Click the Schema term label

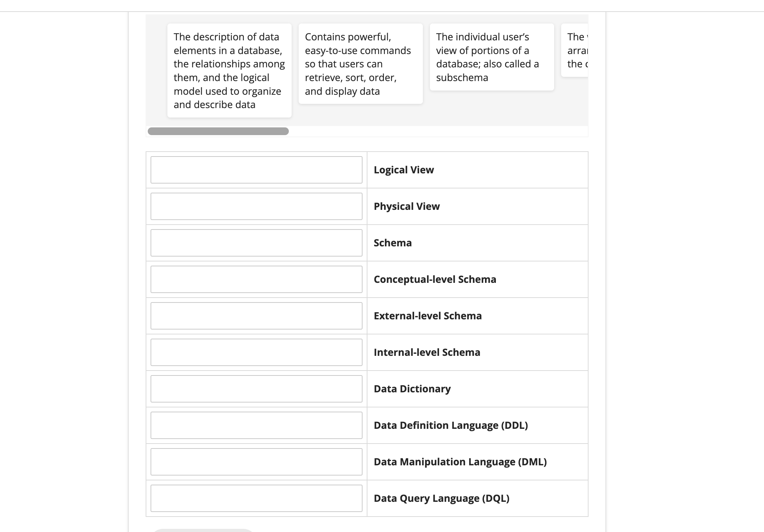pos(392,243)
